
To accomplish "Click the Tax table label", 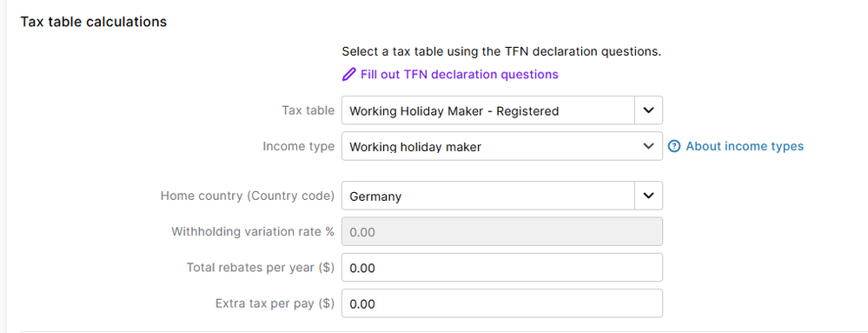I will pos(308,110).
